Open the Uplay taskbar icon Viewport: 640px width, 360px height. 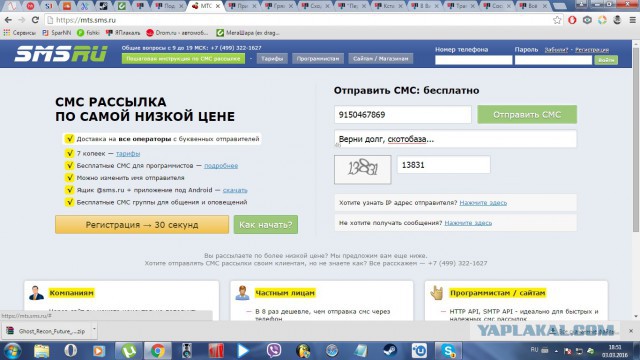tap(419, 351)
